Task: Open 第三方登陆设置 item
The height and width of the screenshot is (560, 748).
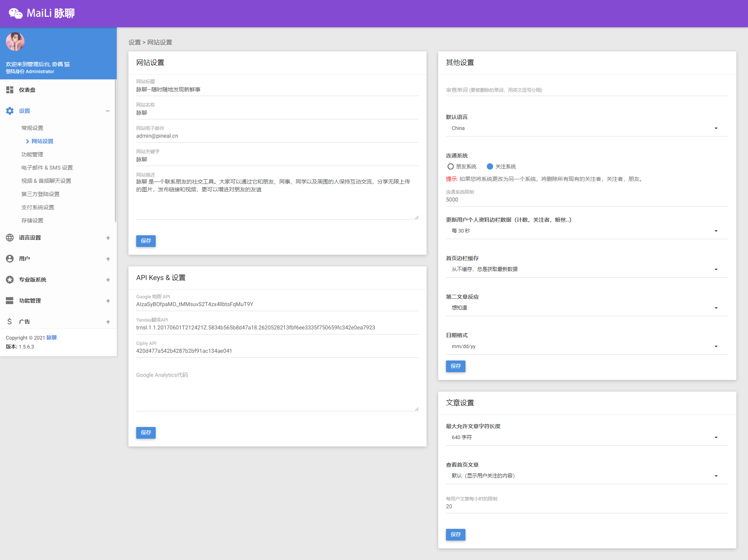Action: (x=40, y=194)
